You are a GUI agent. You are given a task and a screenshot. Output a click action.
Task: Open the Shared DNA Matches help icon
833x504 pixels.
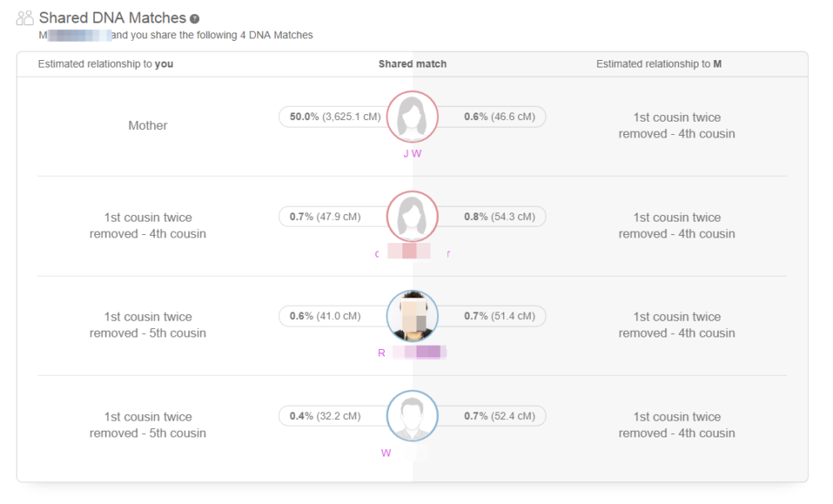pyautogui.click(x=194, y=17)
